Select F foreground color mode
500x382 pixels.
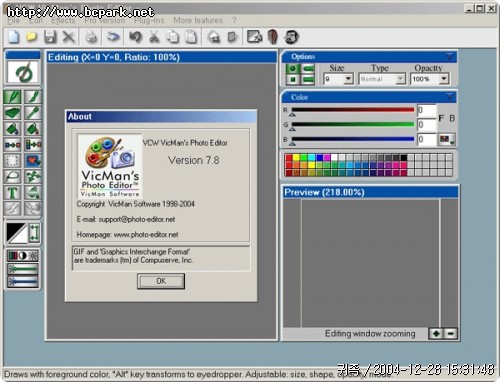[441, 118]
